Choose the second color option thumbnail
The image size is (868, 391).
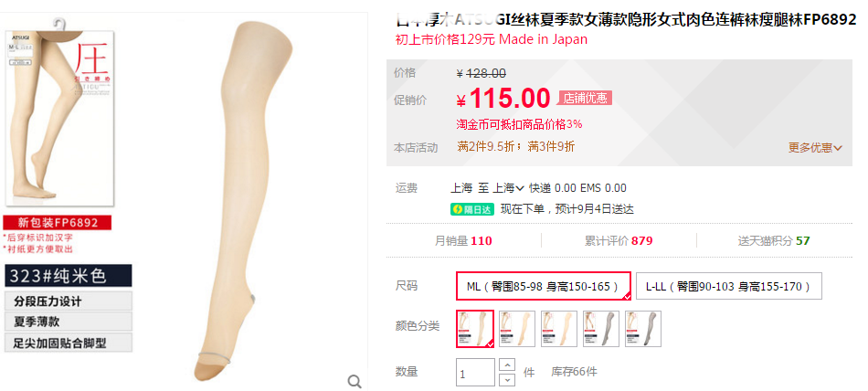(517, 329)
